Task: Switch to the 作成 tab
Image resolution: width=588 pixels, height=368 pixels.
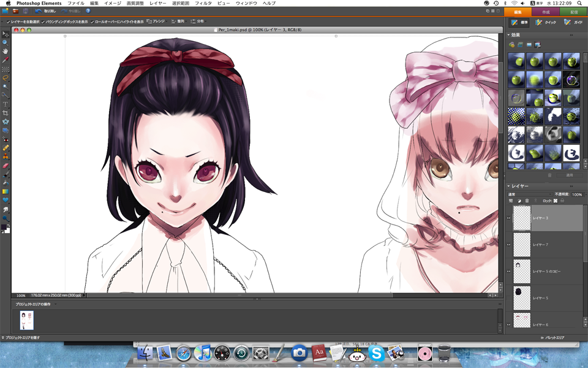Action: (546, 12)
